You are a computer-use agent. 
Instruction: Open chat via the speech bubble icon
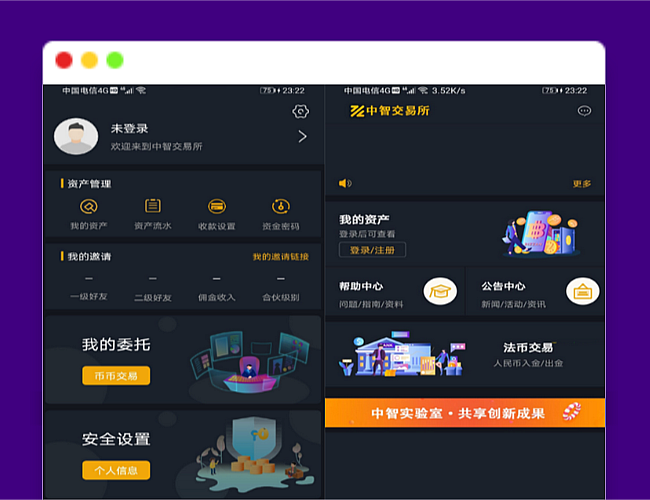(x=585, y=111)
